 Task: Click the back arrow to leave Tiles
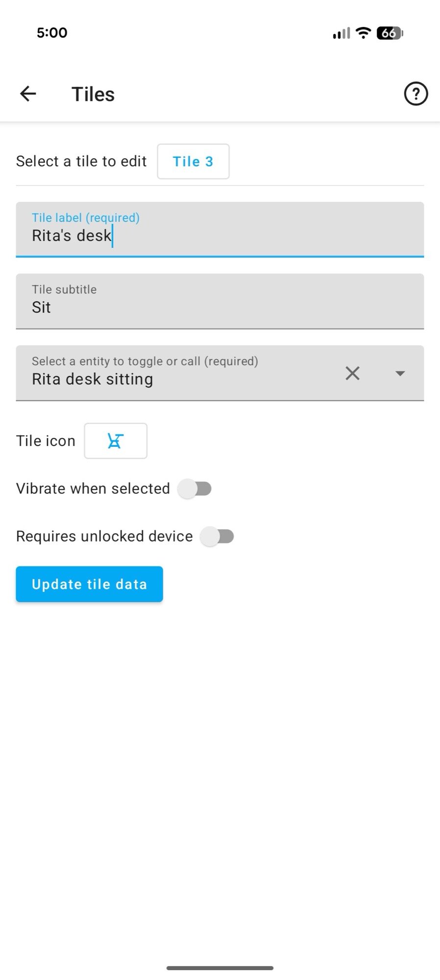tap(28, 94)
